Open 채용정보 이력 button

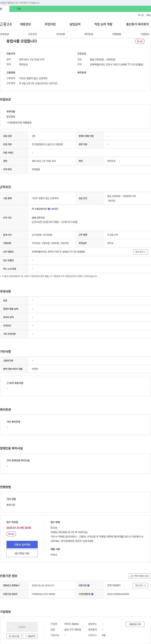[x=135, y=624]
